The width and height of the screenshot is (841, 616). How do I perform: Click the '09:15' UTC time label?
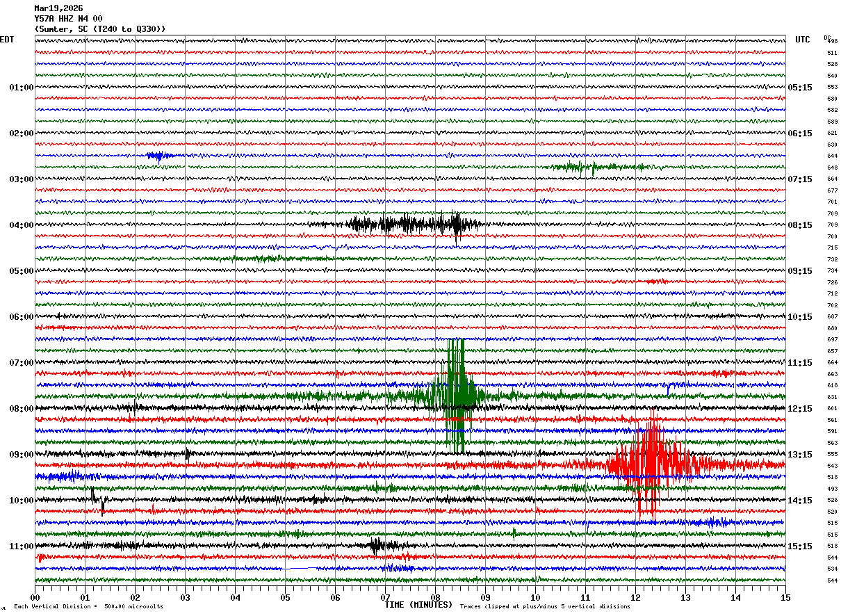pyautogui.click(x=800, y=271)
